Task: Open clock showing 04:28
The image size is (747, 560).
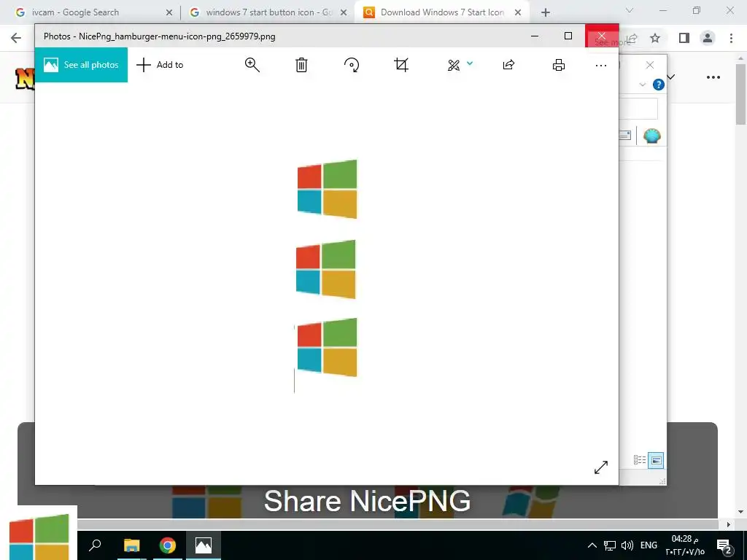Action: pos(685,545)
